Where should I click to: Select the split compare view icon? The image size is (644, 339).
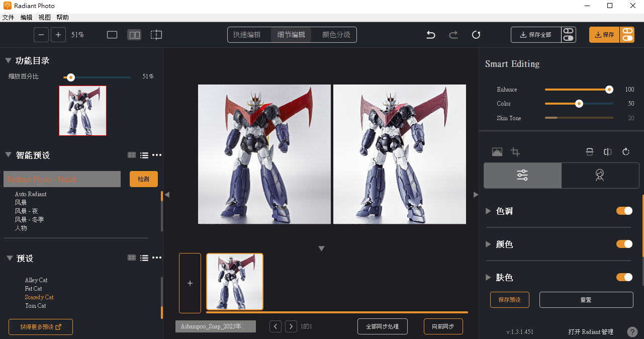(x=156, y=35)
